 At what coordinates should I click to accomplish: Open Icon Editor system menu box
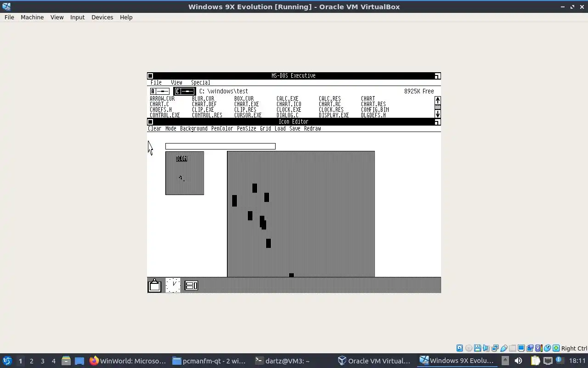click(x=150, y=122)
